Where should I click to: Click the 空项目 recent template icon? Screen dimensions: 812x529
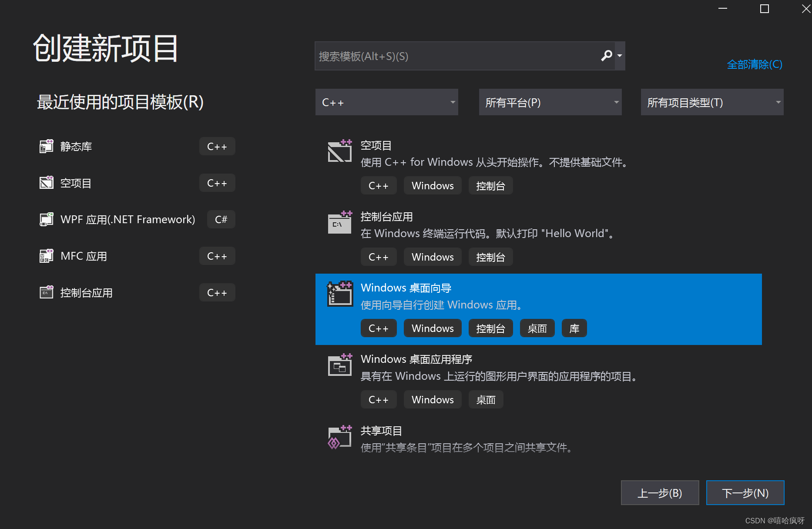tap(47, 183)
